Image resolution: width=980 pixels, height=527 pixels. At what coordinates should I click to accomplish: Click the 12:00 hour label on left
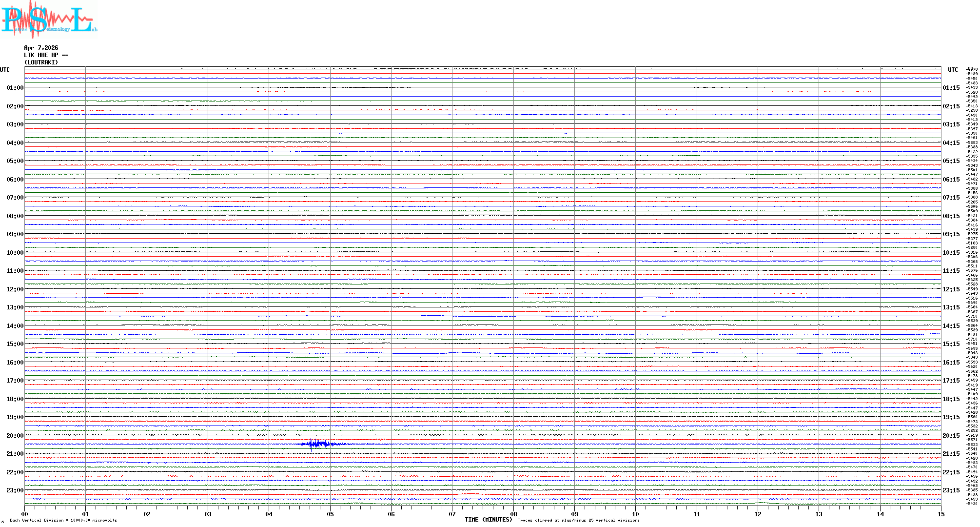pyautogui.click(x=15, y=289)
